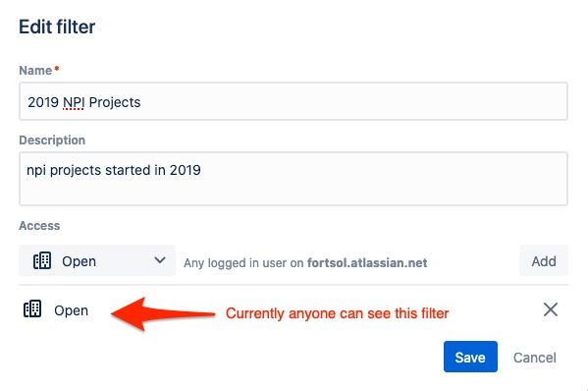The height and width of the screenshot is (391, 588).
Task: Select the Open text in Access dropdown
Action: (x=79, y=261)
